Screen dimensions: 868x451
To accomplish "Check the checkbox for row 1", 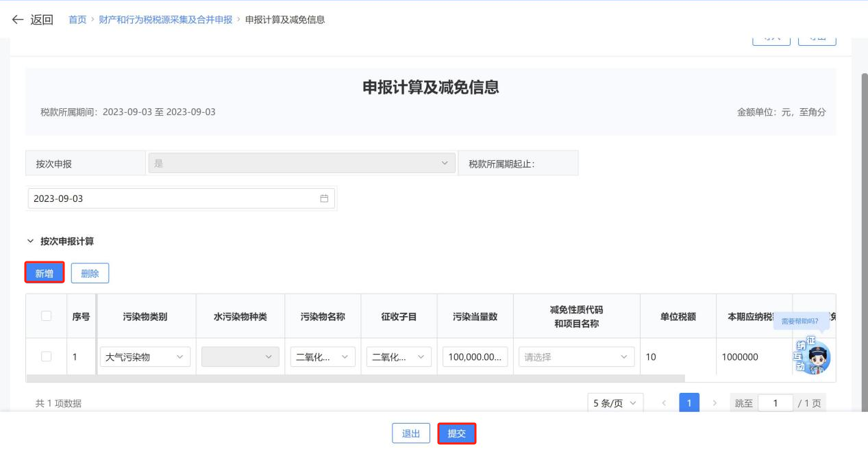I will (x=46, y=357).
